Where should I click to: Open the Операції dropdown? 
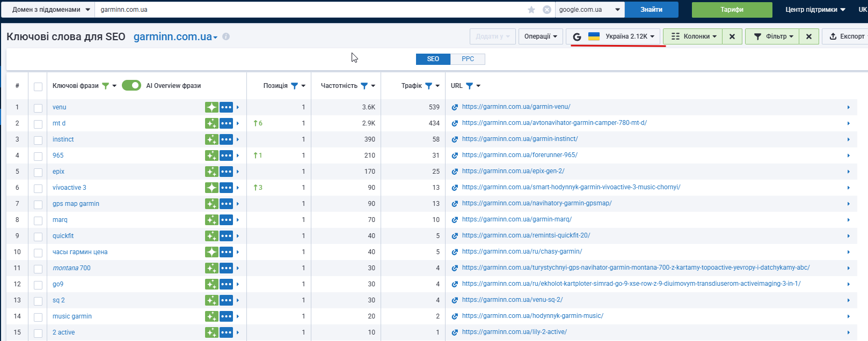(x=541, y=36)
